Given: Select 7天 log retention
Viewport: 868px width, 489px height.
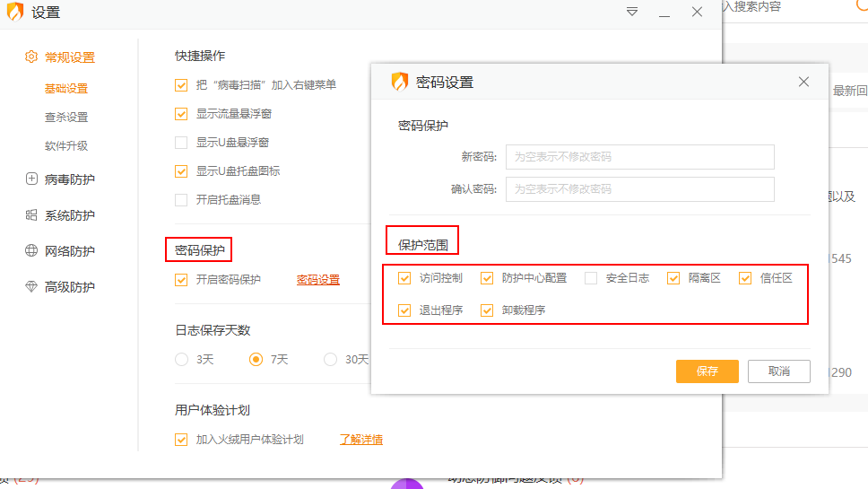Looking at the screenshot, I should pos(256,360).
